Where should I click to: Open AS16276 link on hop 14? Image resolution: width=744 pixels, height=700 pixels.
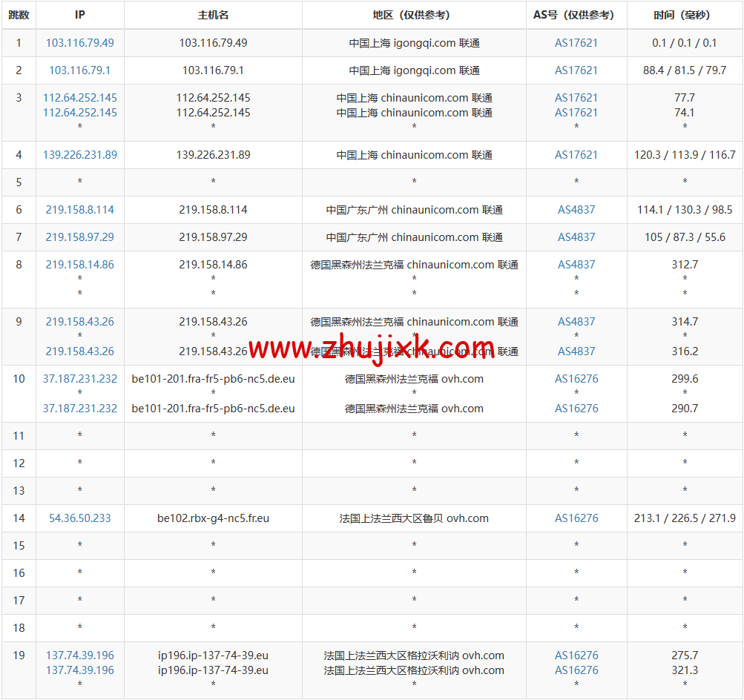coord(576,518)
